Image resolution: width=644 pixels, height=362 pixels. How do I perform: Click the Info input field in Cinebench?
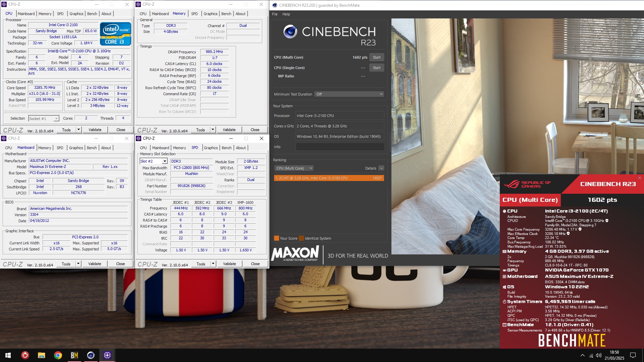[x=340, y=147]
